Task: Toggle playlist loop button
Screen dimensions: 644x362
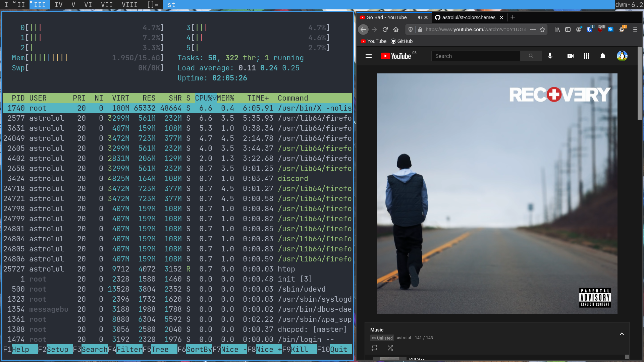Action: click(374, 348)
